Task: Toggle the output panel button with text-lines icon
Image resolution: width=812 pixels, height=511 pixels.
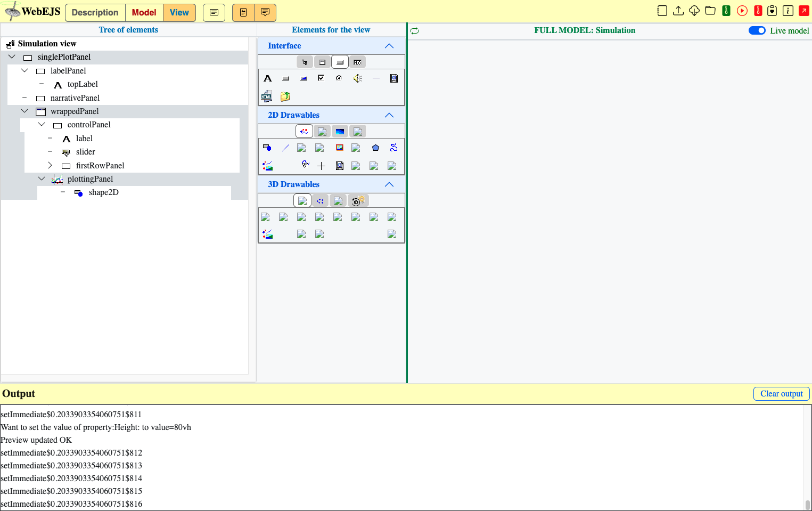Action: [x=214, y=12]
